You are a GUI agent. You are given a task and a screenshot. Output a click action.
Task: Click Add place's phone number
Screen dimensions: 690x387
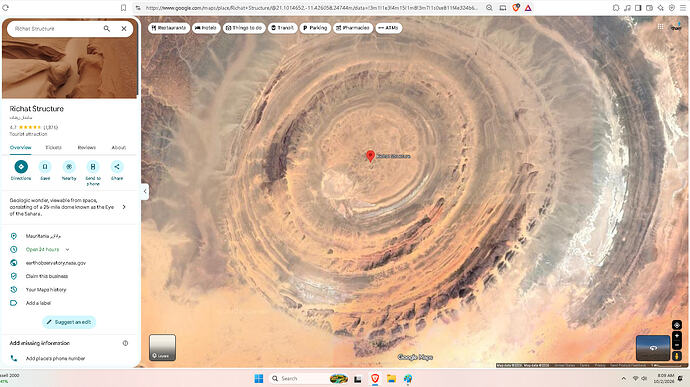pyautogui.click(x=55, y=358)
